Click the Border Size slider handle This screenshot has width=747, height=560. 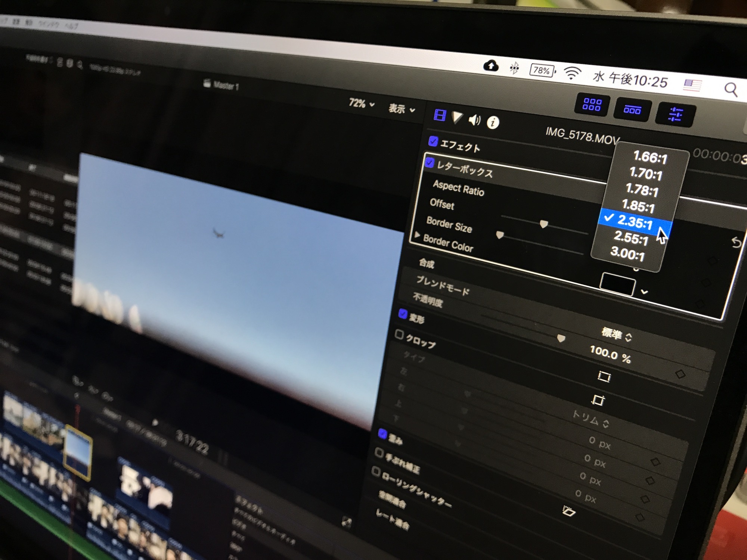(x=543, y=224)
